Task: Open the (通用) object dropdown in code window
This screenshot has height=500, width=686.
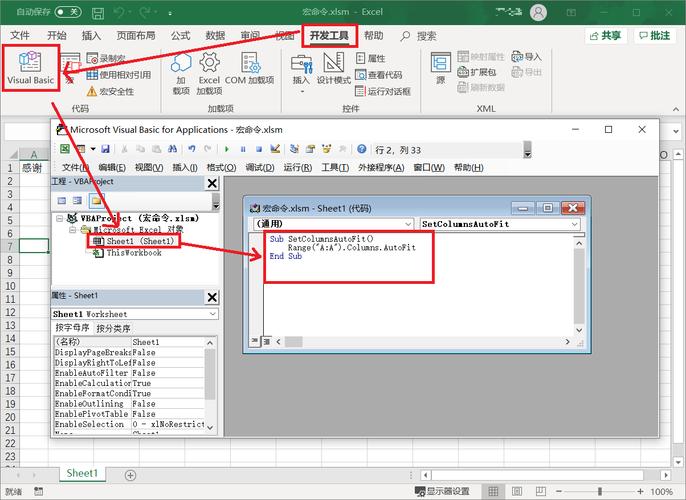Action: 408,224
